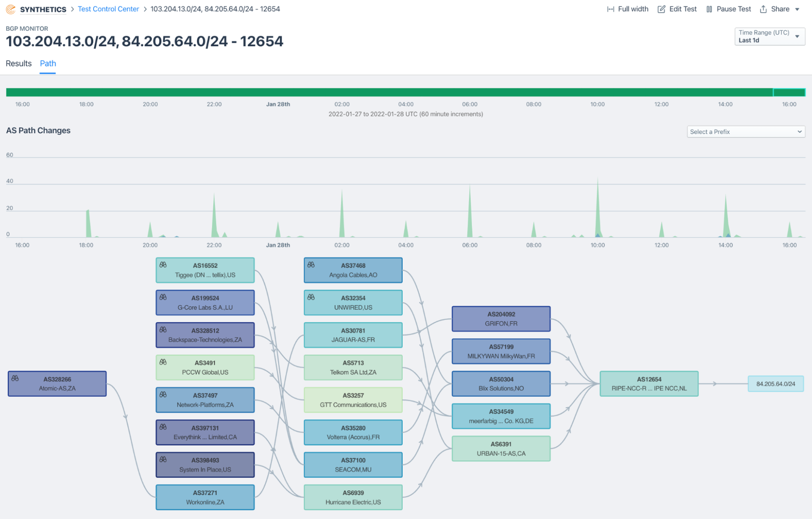Click binoculars icon on AS37468 Angola Cables
Screen dimensions: 812x519
311,265
